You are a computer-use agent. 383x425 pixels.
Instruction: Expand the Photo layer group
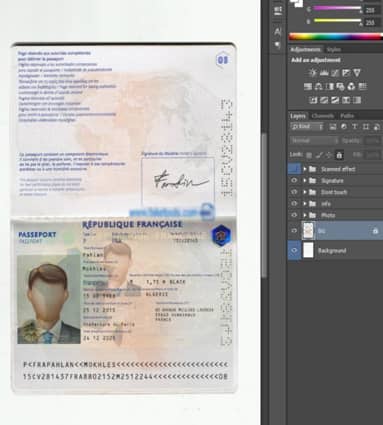pyautogui.click(x=304, y=215)
